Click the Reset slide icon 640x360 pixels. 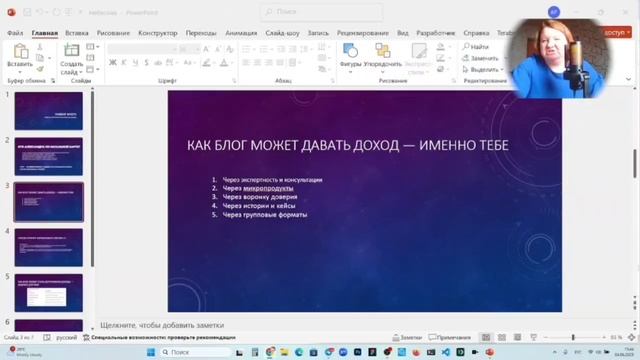91,58
